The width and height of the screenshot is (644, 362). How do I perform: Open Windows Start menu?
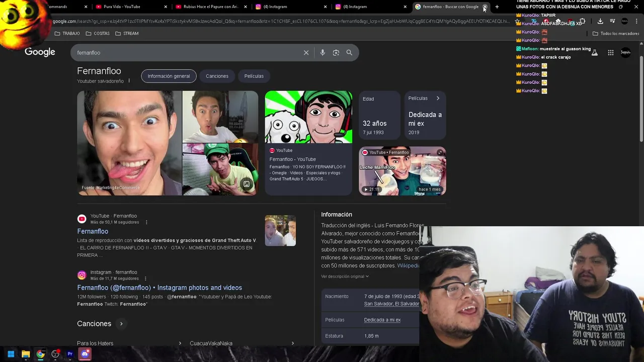pyautogui.click(x=11, y=354)
